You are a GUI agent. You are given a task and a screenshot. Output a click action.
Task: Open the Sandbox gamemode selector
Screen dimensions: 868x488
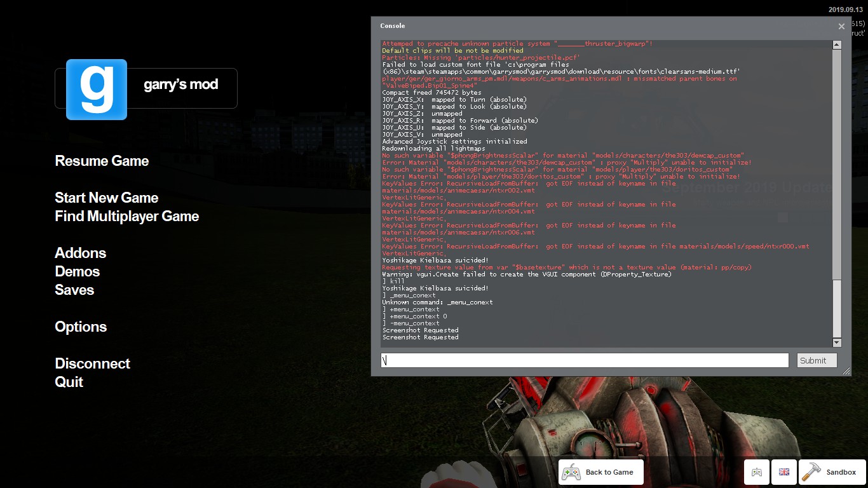(832, 472)
